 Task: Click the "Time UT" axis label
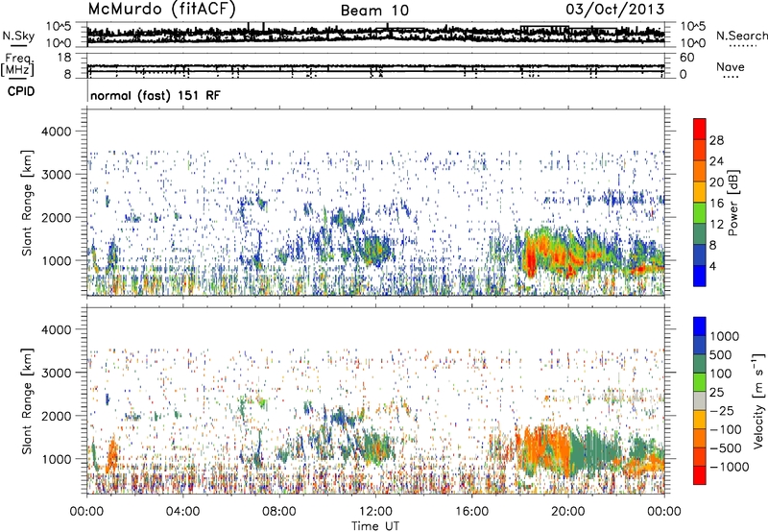pyautogui.click(x=375, y=526)
